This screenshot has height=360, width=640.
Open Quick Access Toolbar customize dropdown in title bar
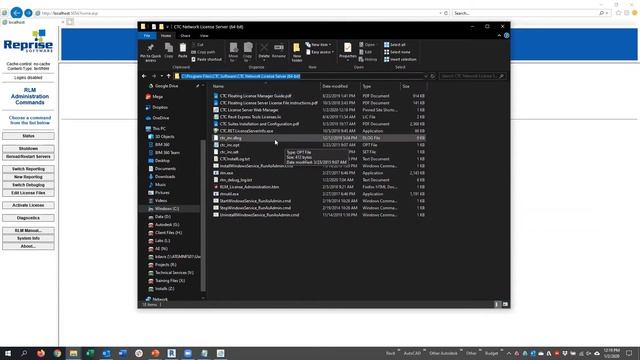pyautogui.click(x=167, y=27)
